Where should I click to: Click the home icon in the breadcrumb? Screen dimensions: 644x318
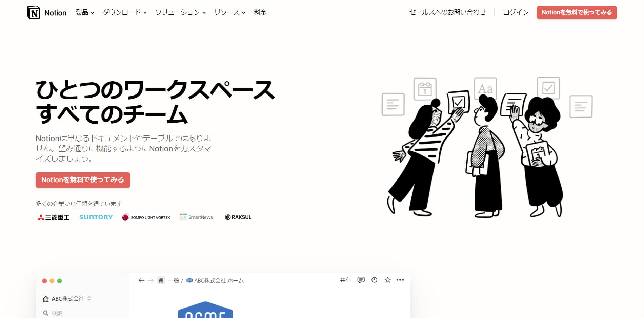point(161,280)
